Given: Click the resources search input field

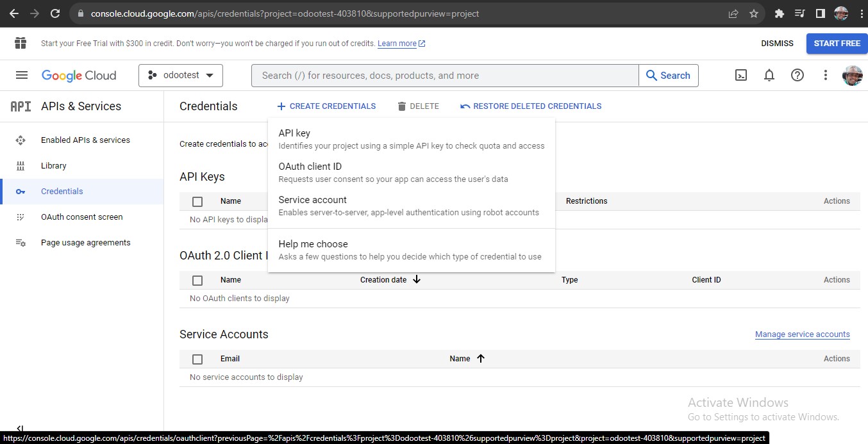Looking at the screenshot, I should 445,76.
